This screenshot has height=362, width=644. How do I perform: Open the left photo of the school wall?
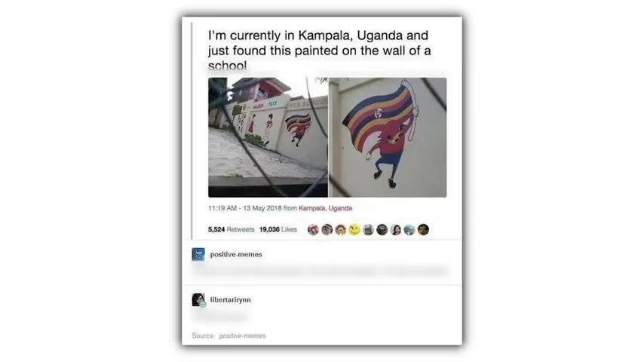click(x=268, y=137)
